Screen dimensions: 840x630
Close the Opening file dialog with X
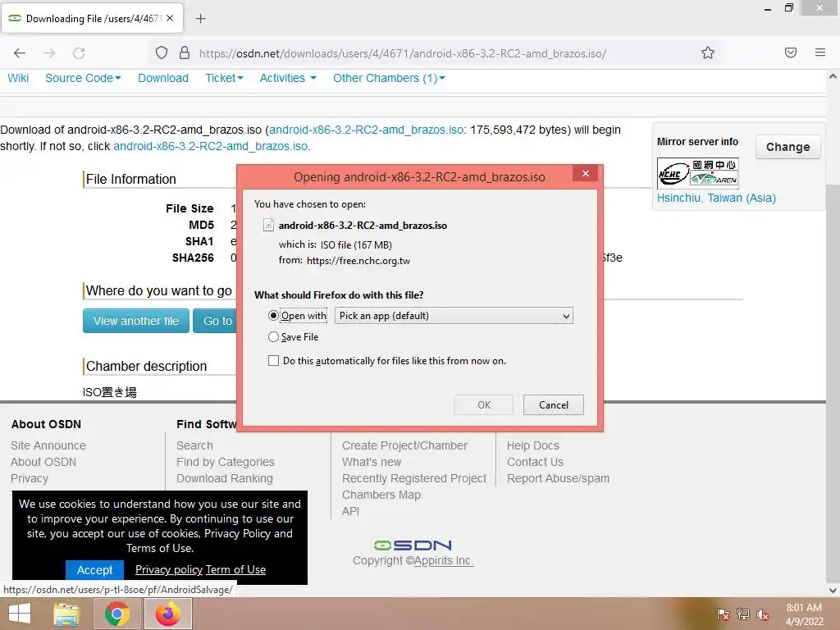pyautogui.click(x=585, y=174)
